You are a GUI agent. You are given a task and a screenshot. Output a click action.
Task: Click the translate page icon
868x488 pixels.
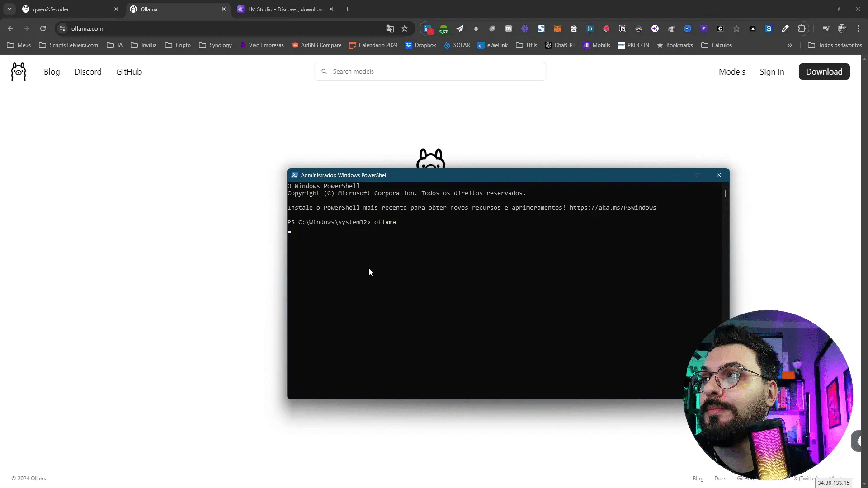point(390,28)
